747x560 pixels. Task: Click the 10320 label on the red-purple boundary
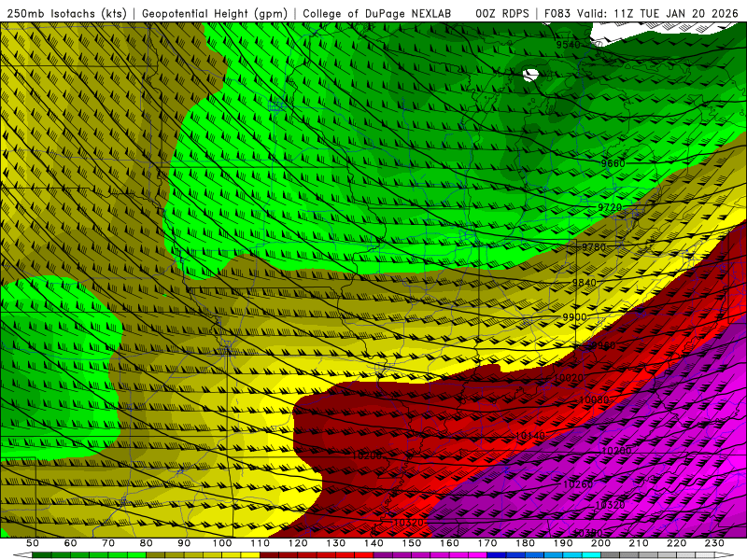click(408, 523)
